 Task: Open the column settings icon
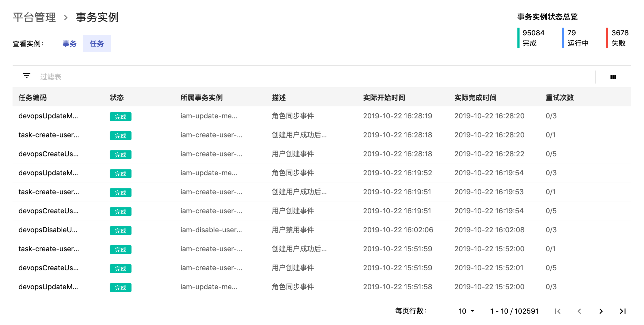point(613,77)
